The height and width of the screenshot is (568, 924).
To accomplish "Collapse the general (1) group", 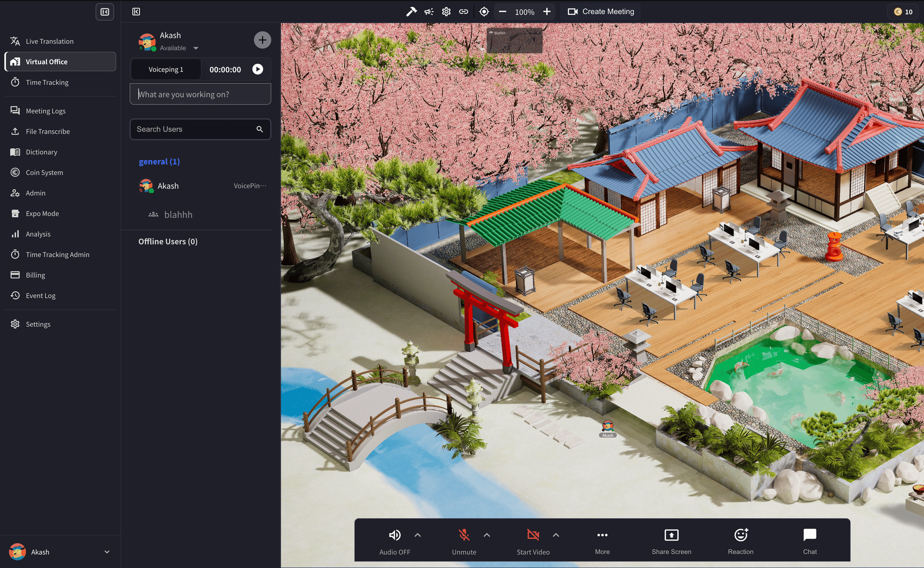I will click(x=159, y=161).
